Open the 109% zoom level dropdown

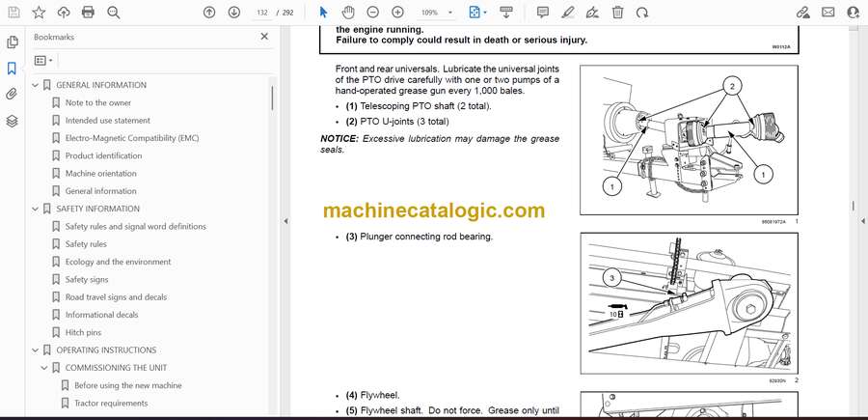[436, 13]
